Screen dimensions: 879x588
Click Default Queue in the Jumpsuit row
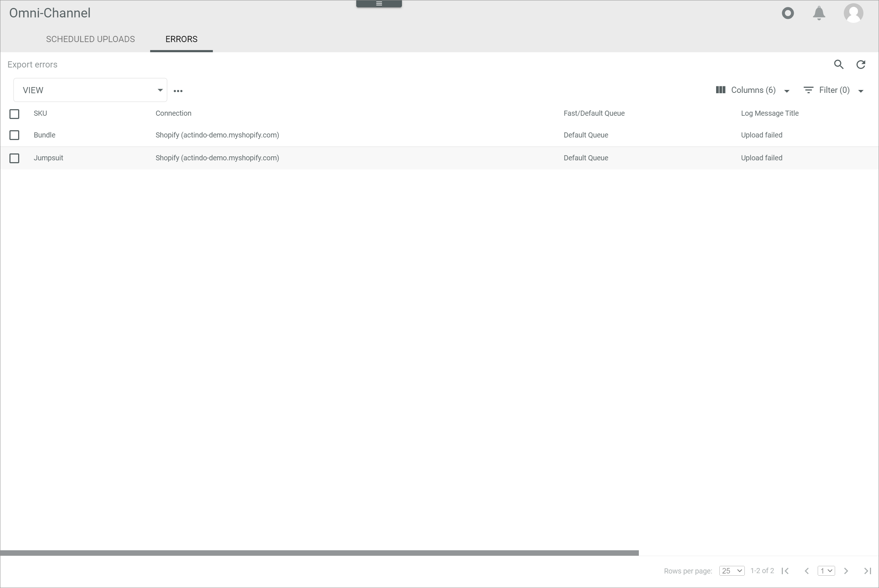click(586, 158)
